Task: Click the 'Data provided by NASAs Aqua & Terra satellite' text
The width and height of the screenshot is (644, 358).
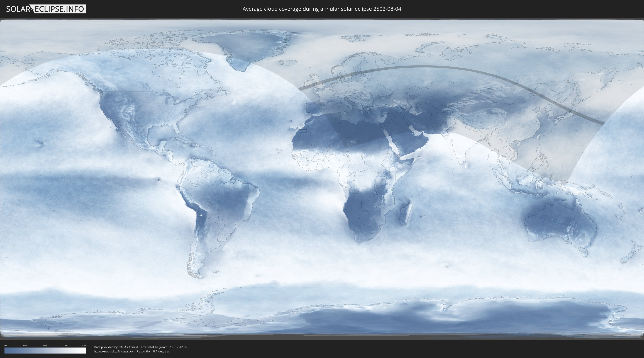Action: click(x=126, y=347)
